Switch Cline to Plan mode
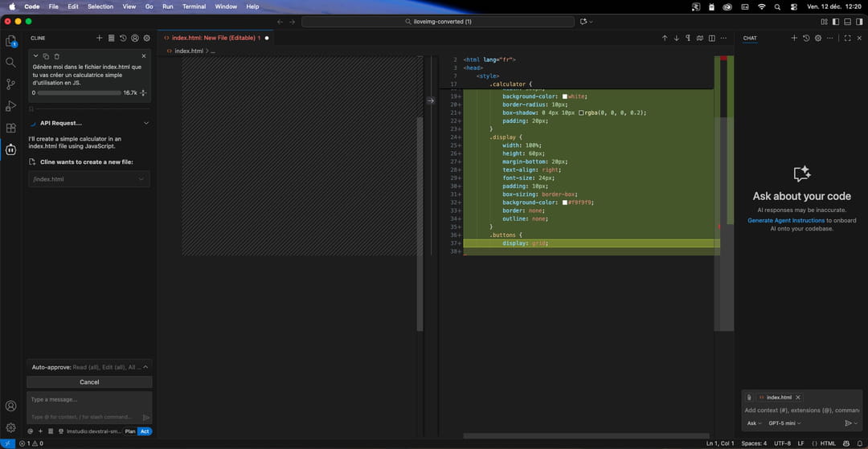 [x=129, y=431]
